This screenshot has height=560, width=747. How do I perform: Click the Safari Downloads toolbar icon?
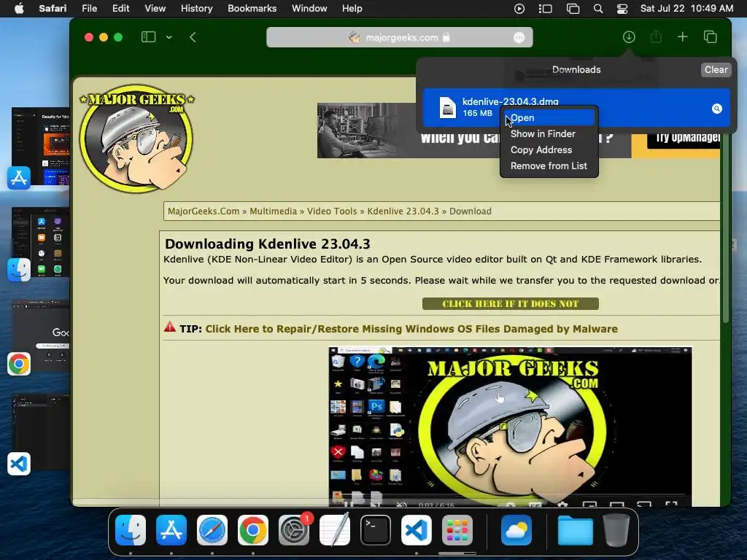629,36
